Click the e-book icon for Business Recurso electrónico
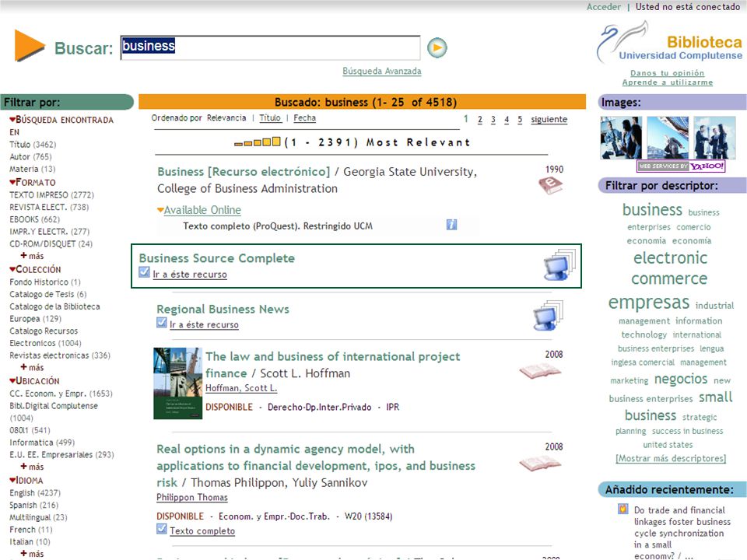The width and height of the screenshot is (747, 560). pos(551,185)
